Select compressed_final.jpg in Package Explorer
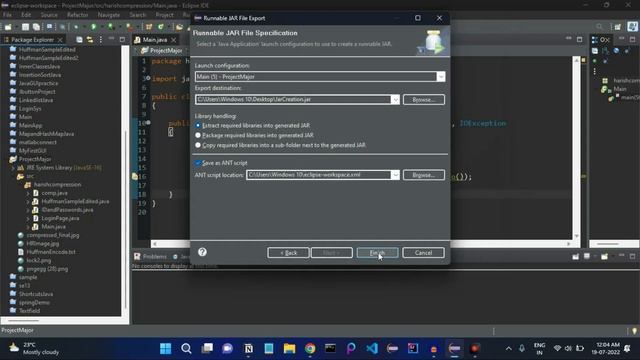The height and width of the screenshot is (360, 640). pos(53,236)
